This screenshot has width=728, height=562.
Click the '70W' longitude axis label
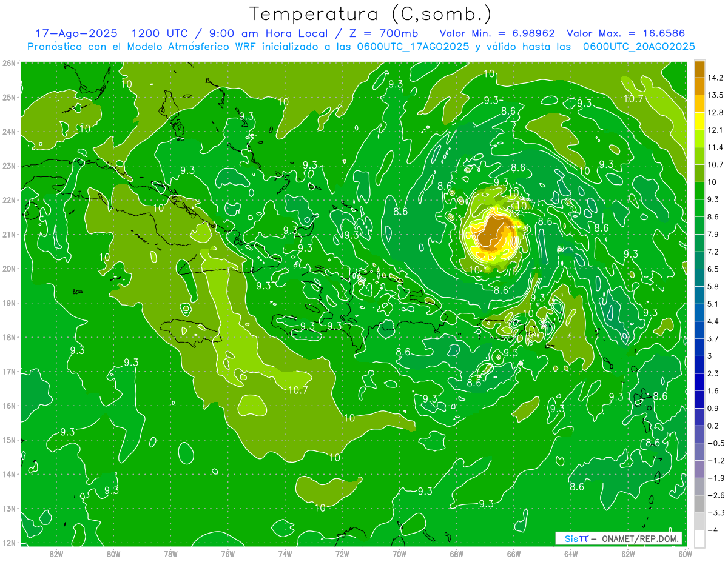click(x=399, y=554)
